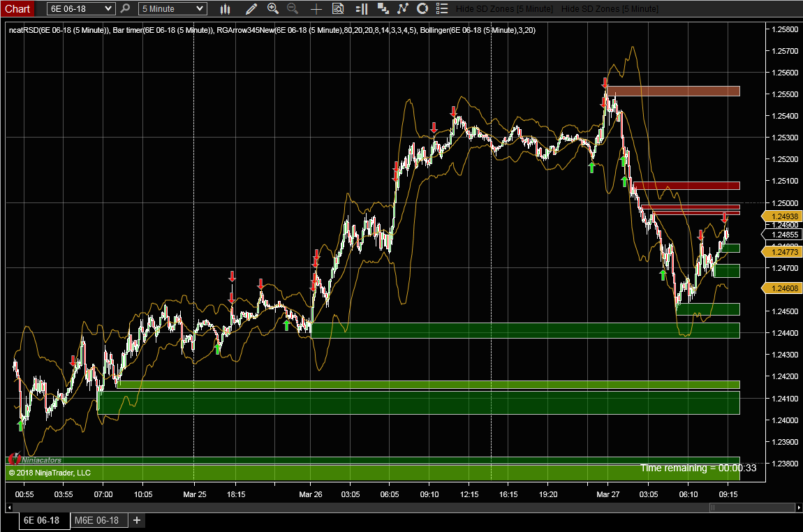The width and height of the screenshot is (803, 532).
Task: Open the data box icon
Action: (338, 8)
